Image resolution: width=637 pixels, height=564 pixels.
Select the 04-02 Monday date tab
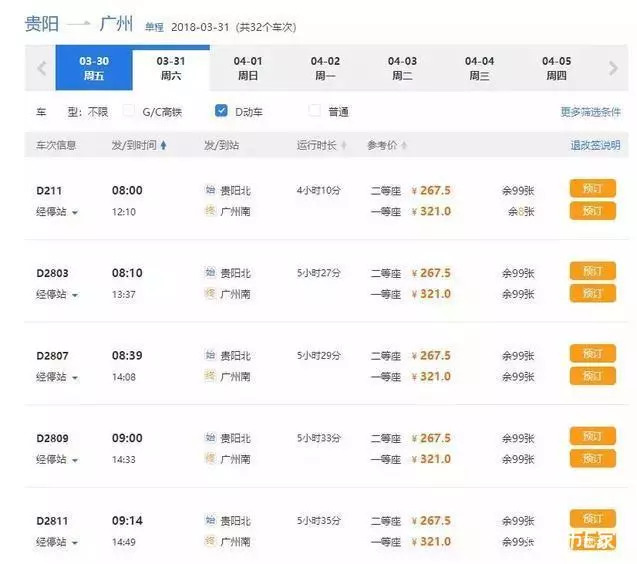325,68
